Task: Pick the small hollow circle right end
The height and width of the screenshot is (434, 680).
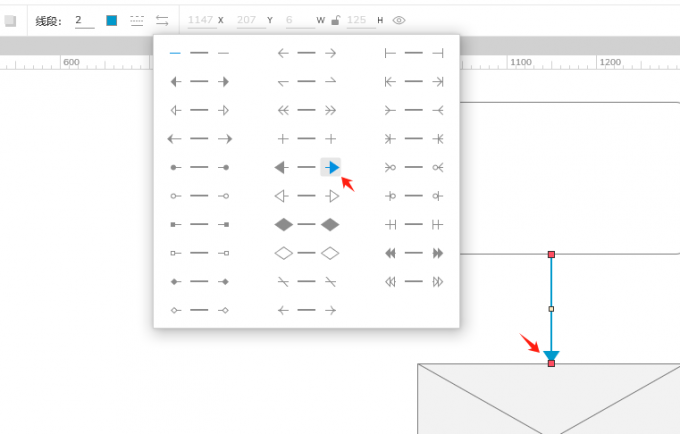Action: [x=224, y=196]
